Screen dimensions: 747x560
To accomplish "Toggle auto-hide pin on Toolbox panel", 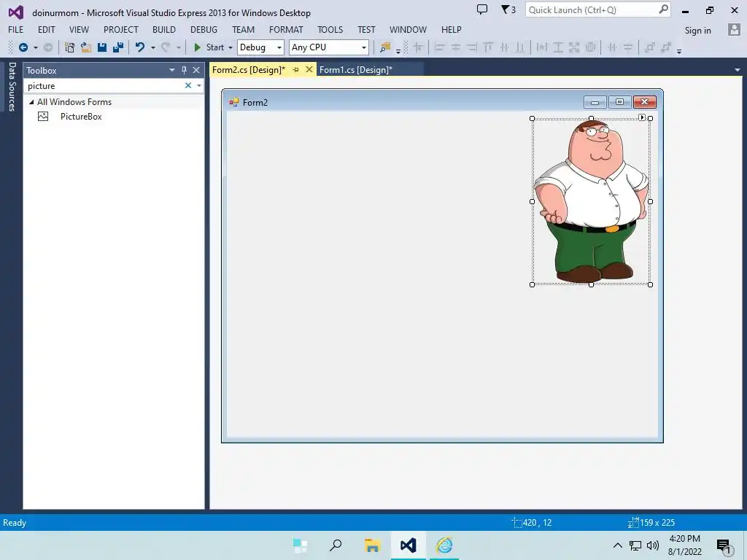I will [184, 70].
